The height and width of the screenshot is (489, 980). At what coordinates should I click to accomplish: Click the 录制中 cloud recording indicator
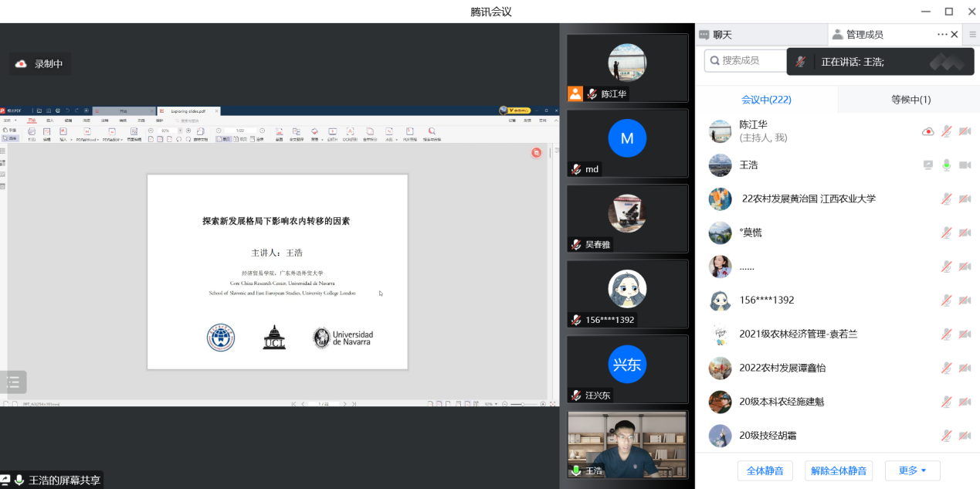click(39, 64)
